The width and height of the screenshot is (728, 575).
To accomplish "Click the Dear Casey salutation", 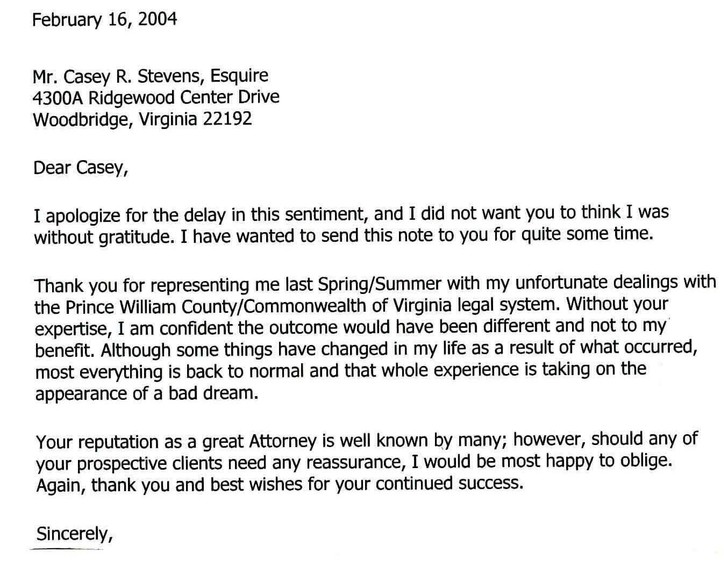I will click(x=80, y=168).
